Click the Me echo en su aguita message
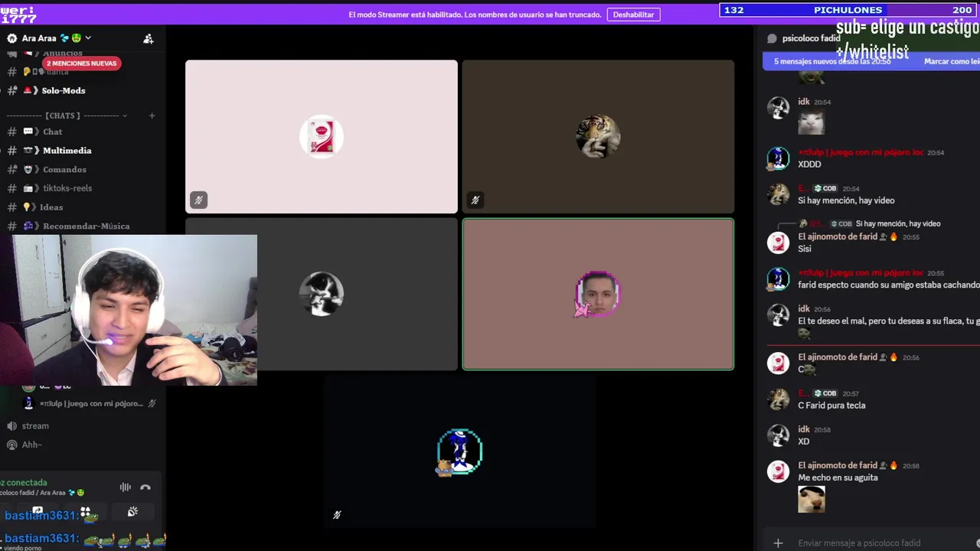The height and width of the screenshot is (551, 980). (x=838, y=478)
